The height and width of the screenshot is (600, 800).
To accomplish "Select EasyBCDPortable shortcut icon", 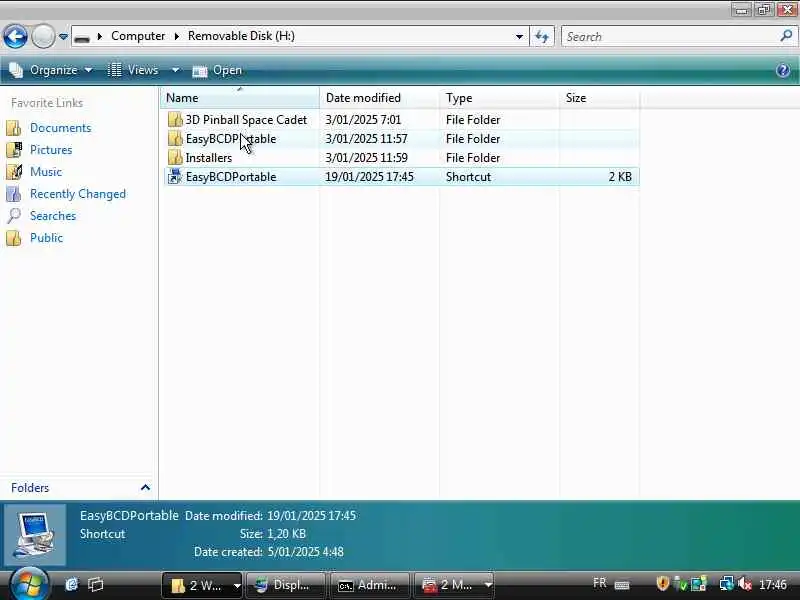I will pyautogui.click(x=175, y=177).
